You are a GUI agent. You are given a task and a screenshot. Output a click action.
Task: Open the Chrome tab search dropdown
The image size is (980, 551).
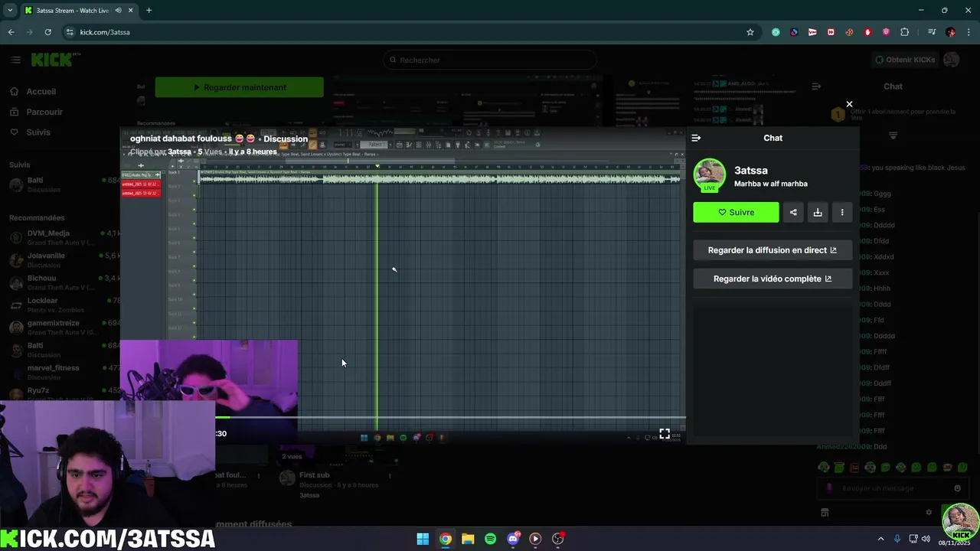(x=10, y=11)
